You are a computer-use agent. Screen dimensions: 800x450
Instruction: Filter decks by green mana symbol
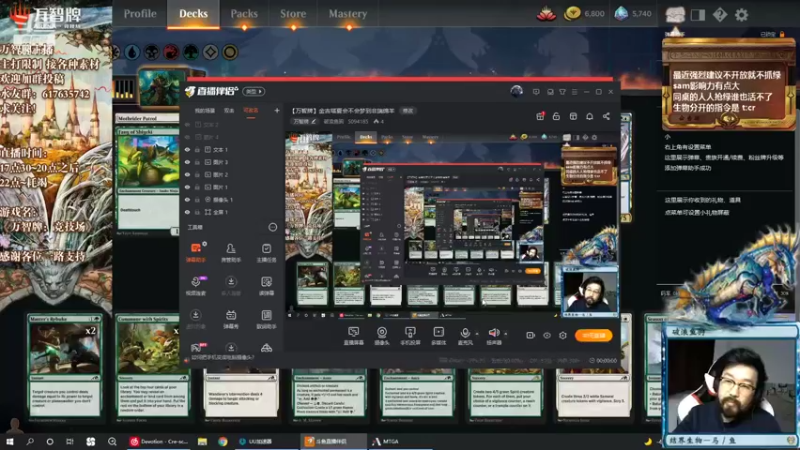191,52
